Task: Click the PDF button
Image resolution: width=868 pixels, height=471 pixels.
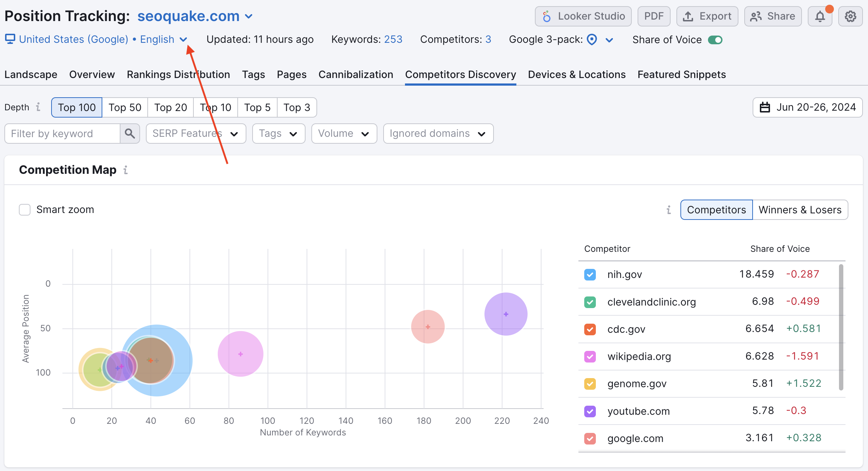Action: [654, 16]
